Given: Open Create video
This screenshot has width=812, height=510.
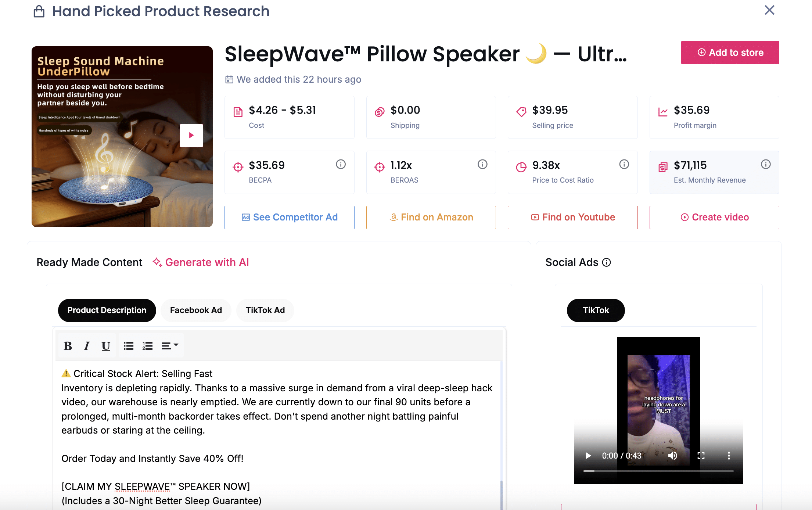Looking at the screenshot, I should (x=714, y=217).
